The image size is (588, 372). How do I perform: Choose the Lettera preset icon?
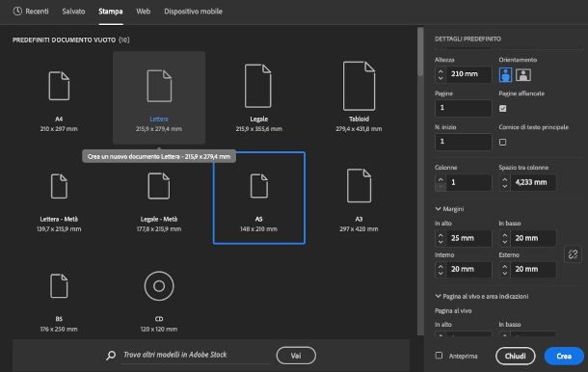(159, 86)
